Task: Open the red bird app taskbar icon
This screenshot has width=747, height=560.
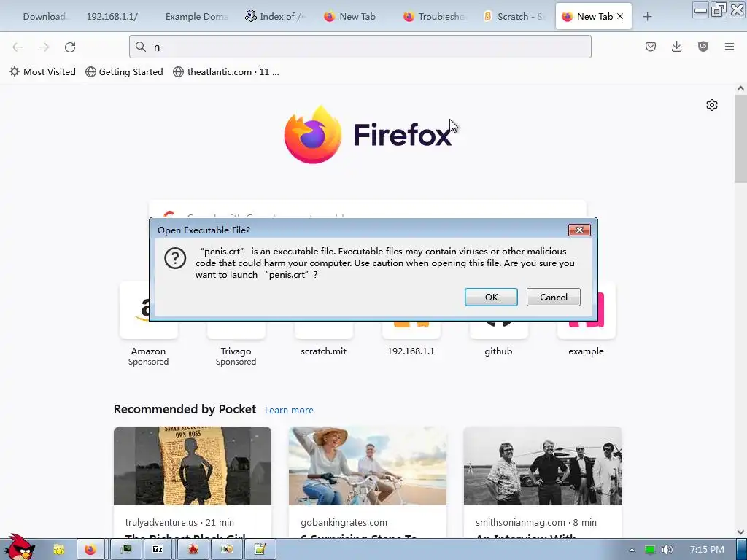Action: point(193,550)
